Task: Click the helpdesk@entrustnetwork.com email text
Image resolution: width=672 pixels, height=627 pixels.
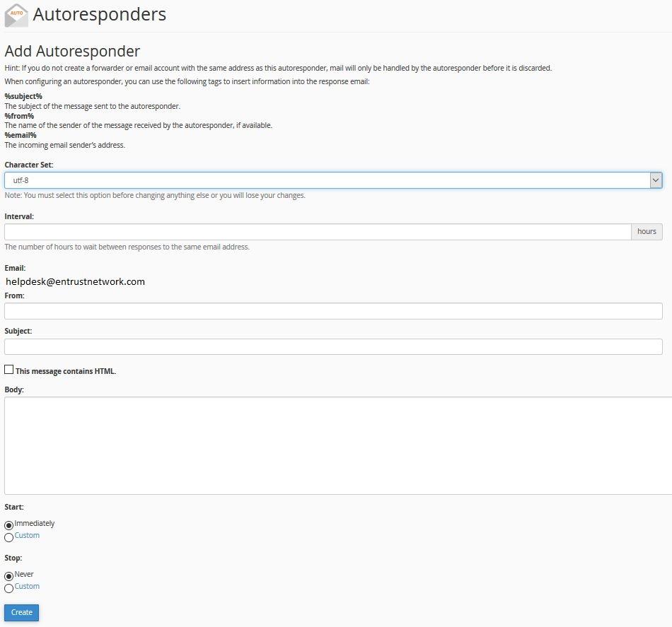Action: pos(75,281)
